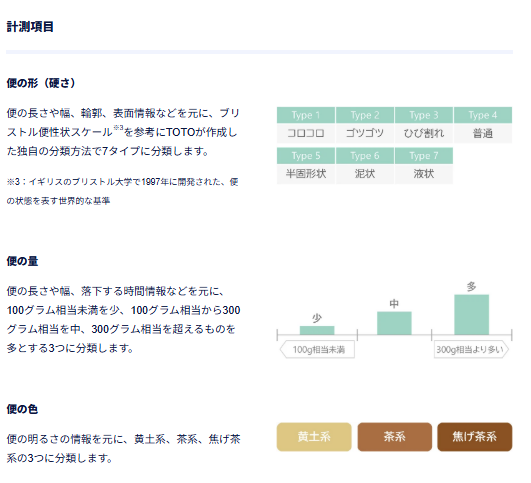
Task: Select the Type 4 普通 cell
Action: coord(483,125)
